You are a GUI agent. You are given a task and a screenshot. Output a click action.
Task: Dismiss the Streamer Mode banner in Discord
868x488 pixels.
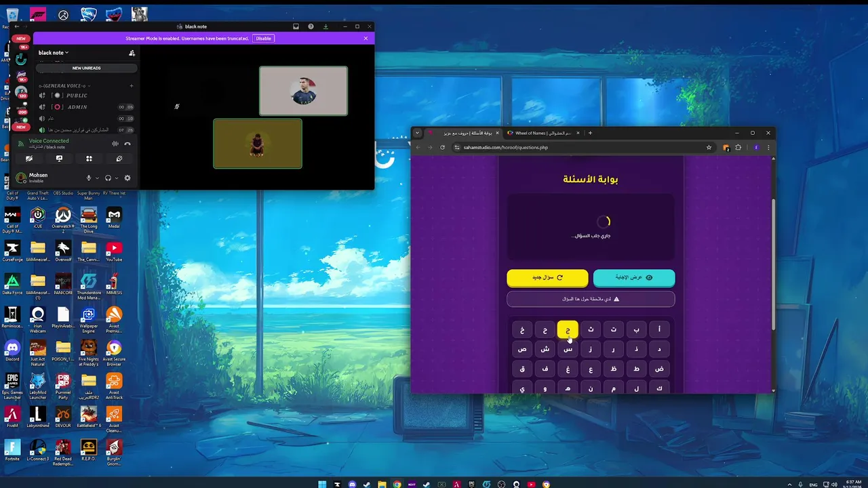(366, 38)
